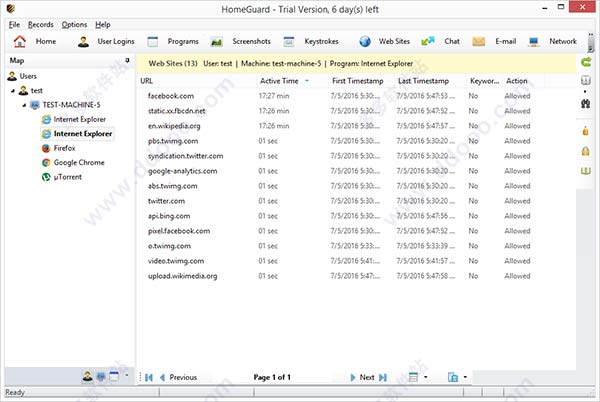This screenshot has width=600, height=402.
Task: Click the small orange padlock icon
Action: click(x=585, y=131)
